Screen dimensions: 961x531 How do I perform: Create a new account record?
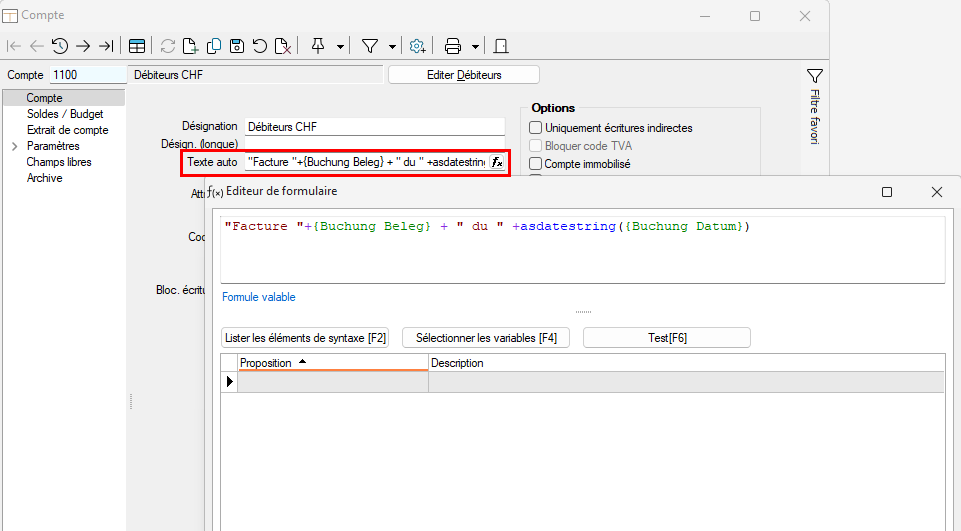point(191,46)
